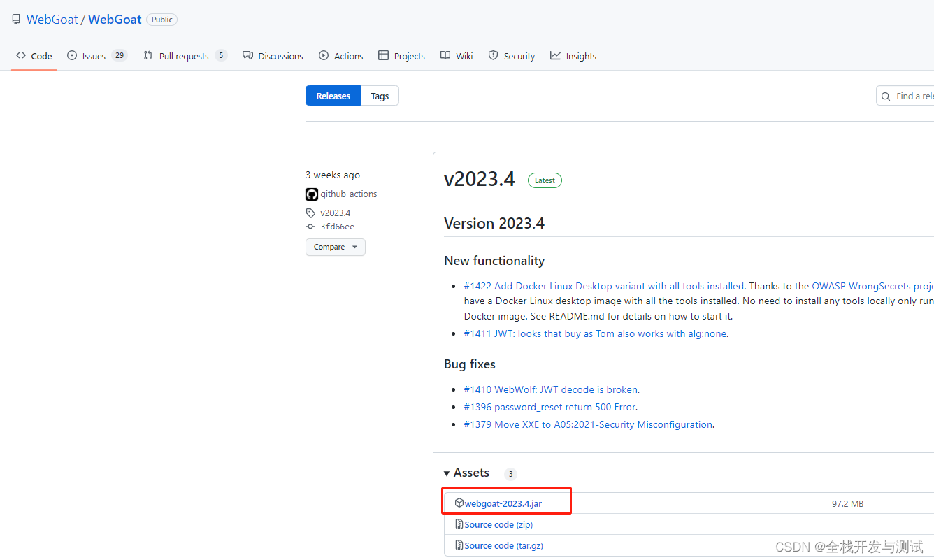Click the Pull requests count badge 5
This screenshot has width=934, height=560.
(221, 56)
